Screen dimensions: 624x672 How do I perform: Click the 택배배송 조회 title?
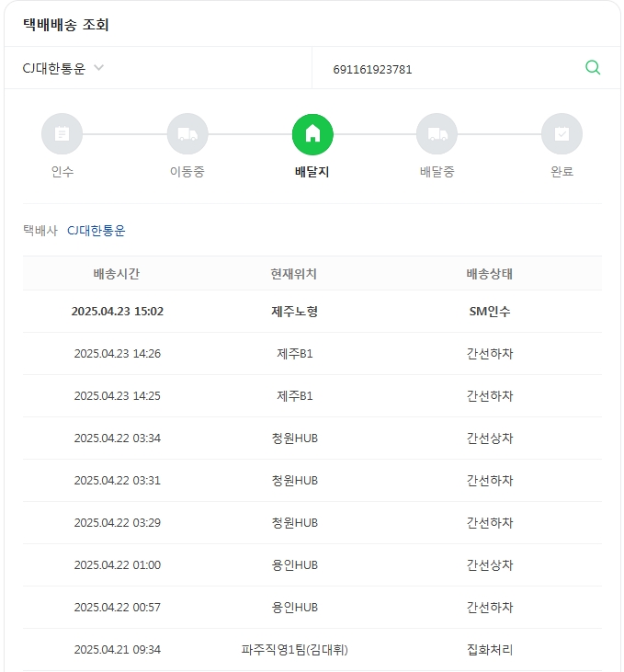click(66, 25)
